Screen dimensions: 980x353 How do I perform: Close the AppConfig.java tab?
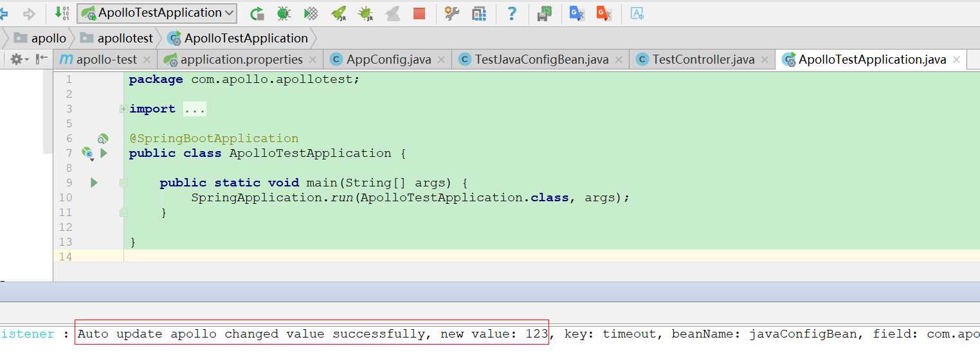click(x=442, y=60)
